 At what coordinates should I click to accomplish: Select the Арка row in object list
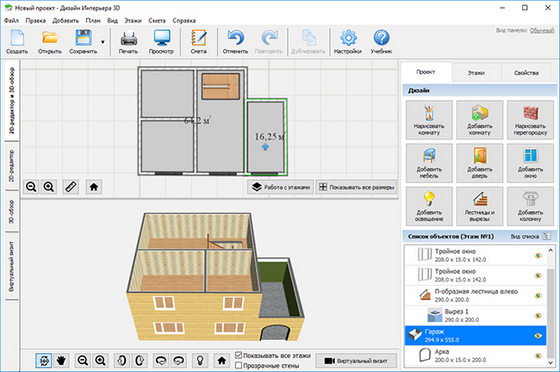(x=475, y=356)
